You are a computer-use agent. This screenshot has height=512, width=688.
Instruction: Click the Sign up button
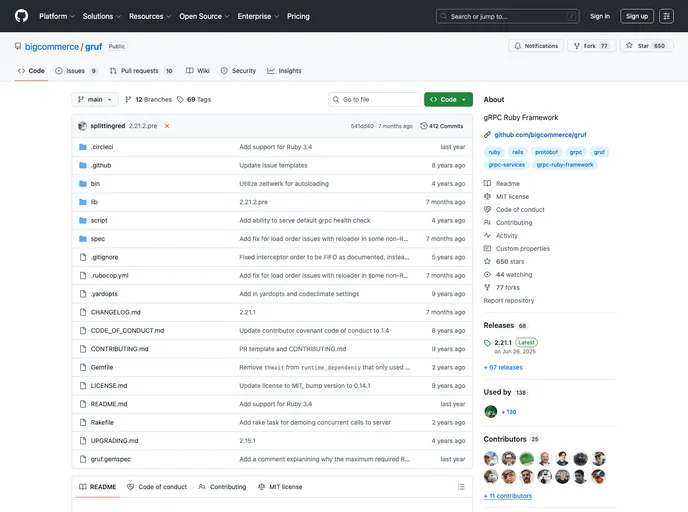point(637,16)
